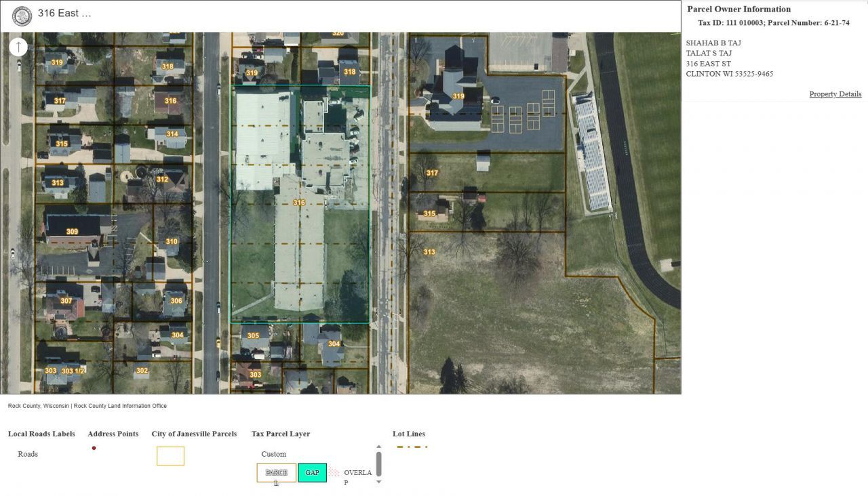Click the 316 East title text
This screenshot has height=496, width=868.
tap(64, 14)
